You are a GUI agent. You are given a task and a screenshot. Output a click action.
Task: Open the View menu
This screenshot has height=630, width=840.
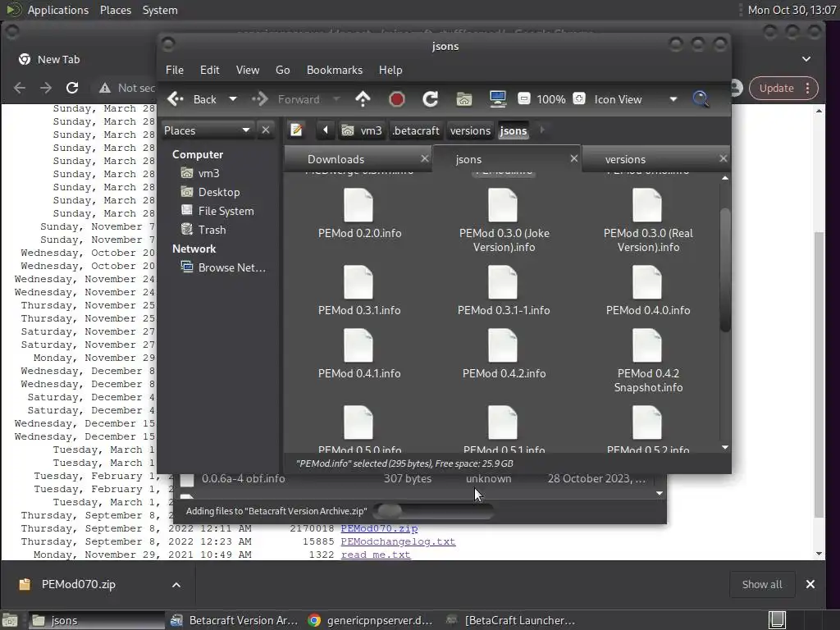tap(248, 71)
